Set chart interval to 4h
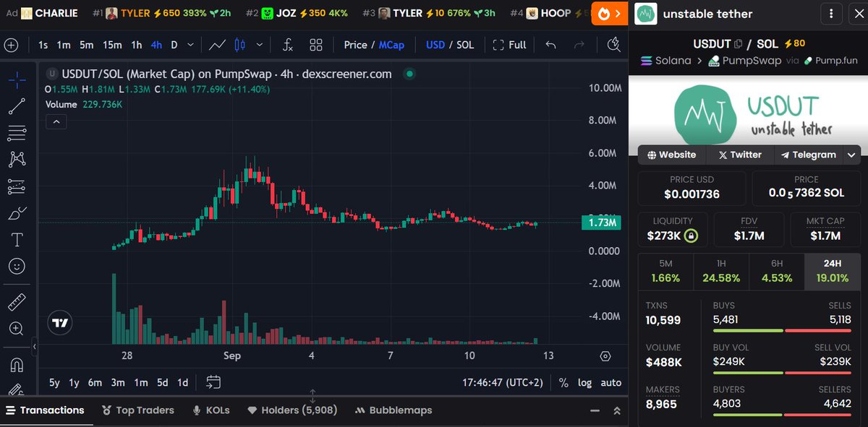Viewport: 868px width, 427px height. [x=156, y=45]
